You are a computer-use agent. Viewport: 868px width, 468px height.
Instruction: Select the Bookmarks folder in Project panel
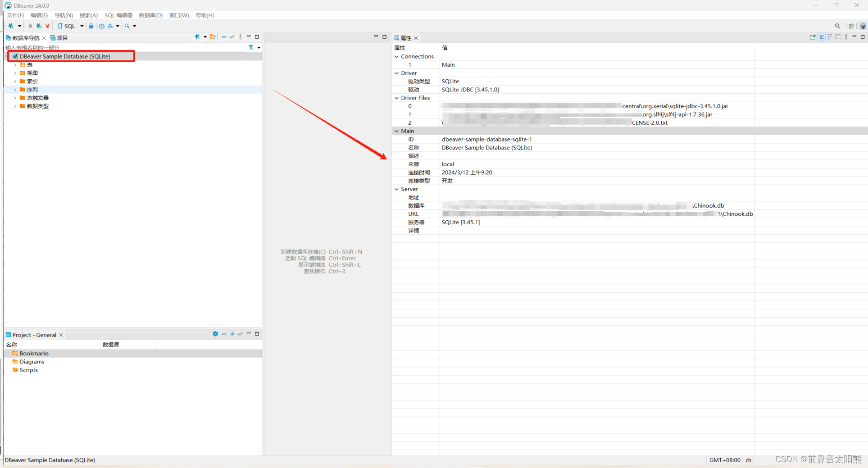[x=31, y=354]
